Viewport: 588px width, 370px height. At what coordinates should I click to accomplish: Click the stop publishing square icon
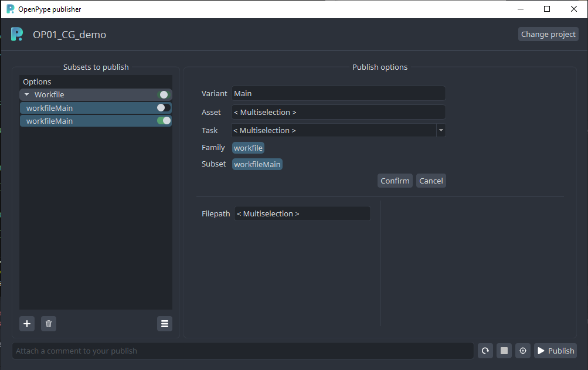(504, 351)
